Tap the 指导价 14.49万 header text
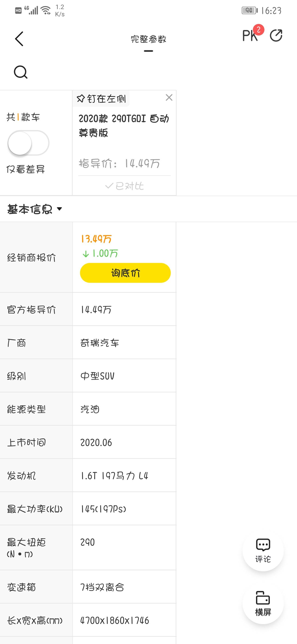 119,163
